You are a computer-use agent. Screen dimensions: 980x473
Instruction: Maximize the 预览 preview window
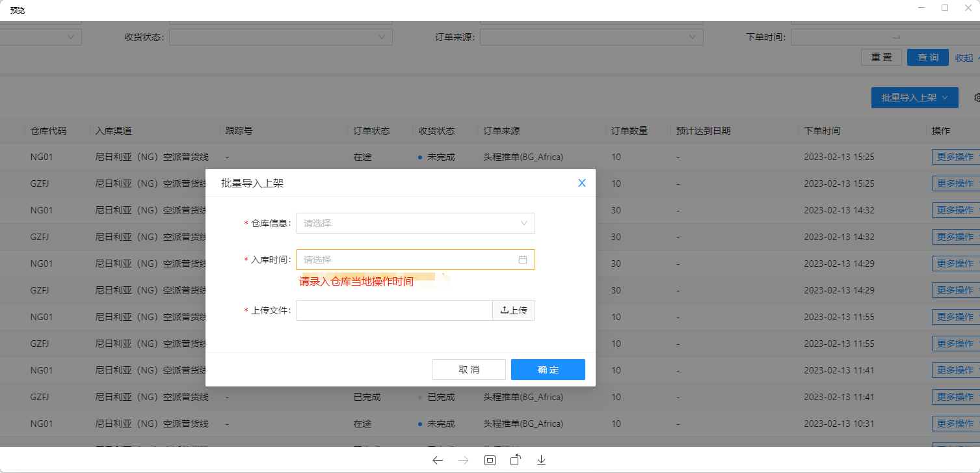pyautogui.click(x=945, y=8)
